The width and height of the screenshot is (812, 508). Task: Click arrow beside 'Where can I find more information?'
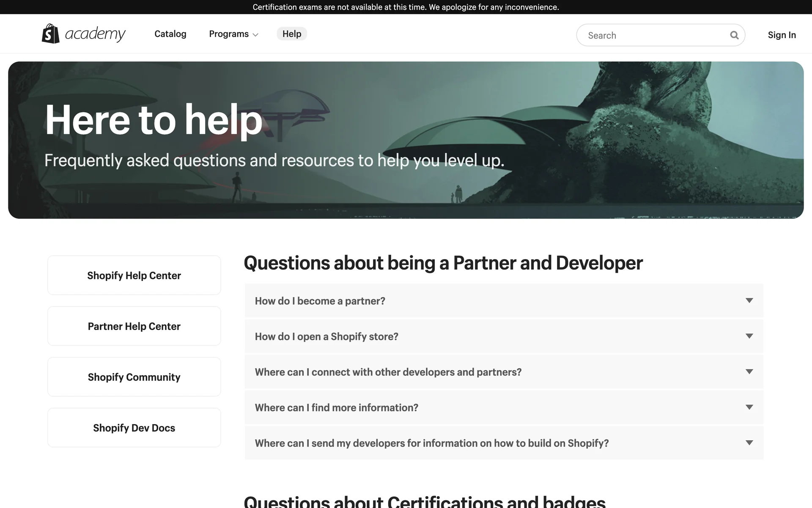(x=749, y=407)
